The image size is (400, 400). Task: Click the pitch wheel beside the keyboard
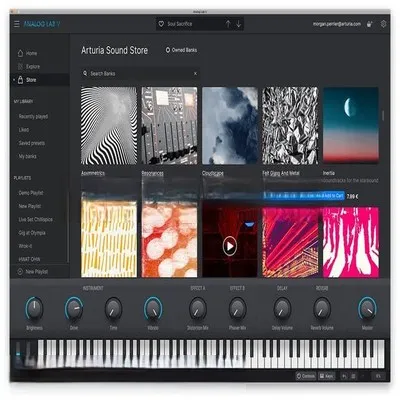18,353
